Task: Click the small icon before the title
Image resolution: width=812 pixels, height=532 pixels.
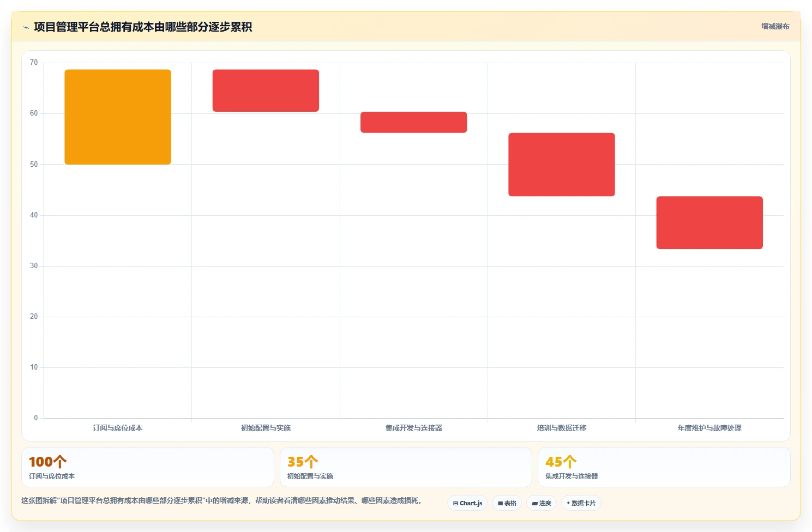Action: [x=26, y=27]
